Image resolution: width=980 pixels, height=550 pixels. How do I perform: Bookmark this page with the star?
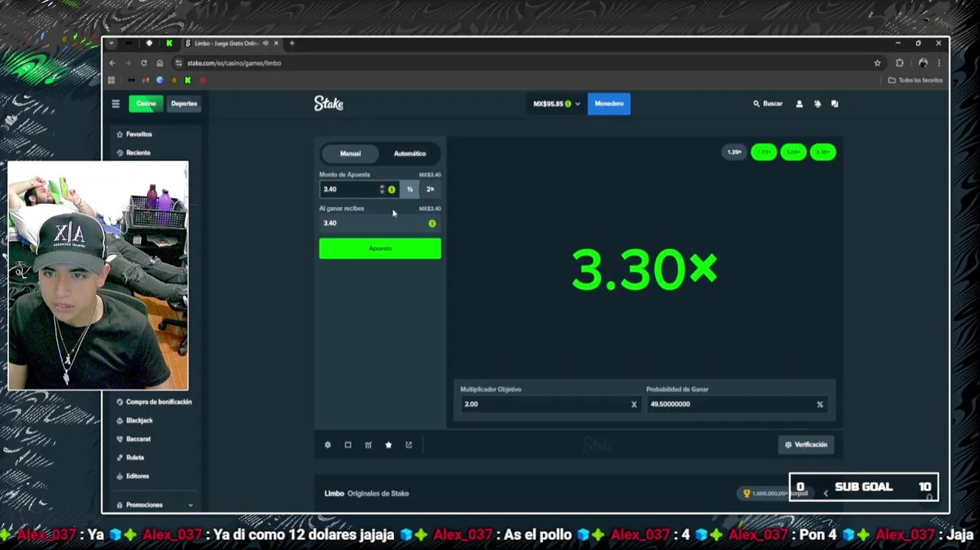(878, 63)
